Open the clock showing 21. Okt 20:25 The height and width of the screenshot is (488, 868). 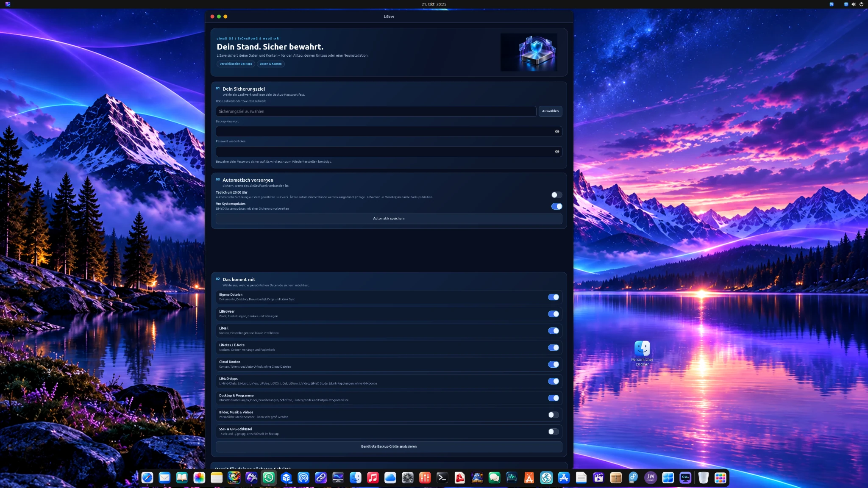434,4
